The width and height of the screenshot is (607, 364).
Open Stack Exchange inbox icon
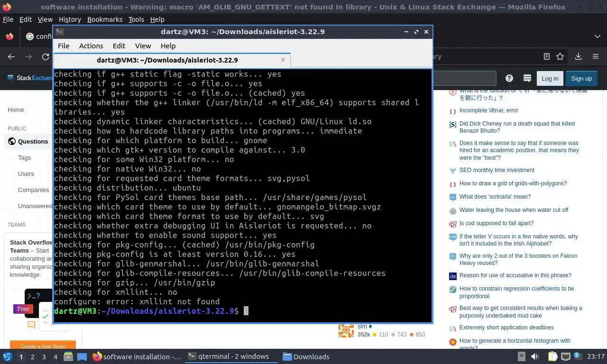pyautogui.click(x=527, y=78)
